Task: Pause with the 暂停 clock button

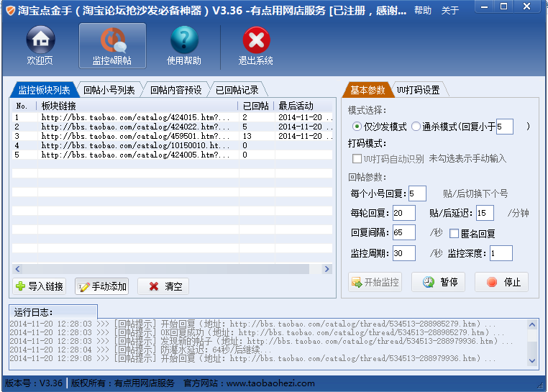Action: (x=439, y=282)
